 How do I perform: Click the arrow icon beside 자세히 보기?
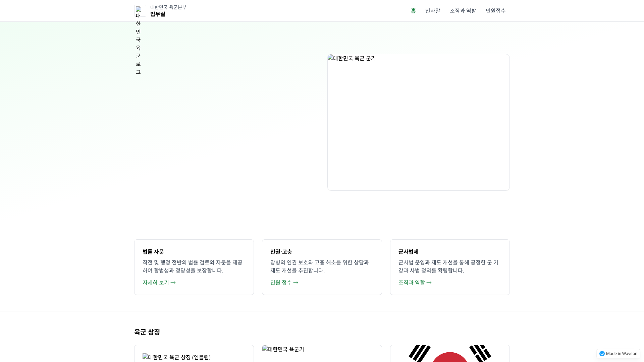[173, 283]
